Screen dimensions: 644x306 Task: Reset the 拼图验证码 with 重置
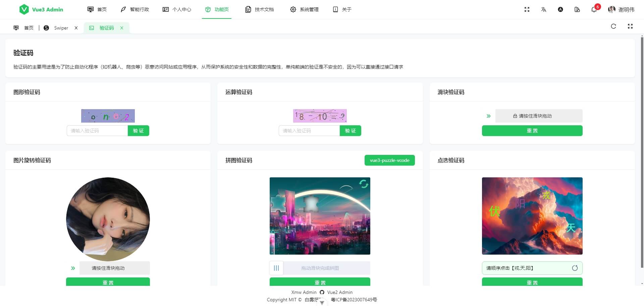pos(320,282)
